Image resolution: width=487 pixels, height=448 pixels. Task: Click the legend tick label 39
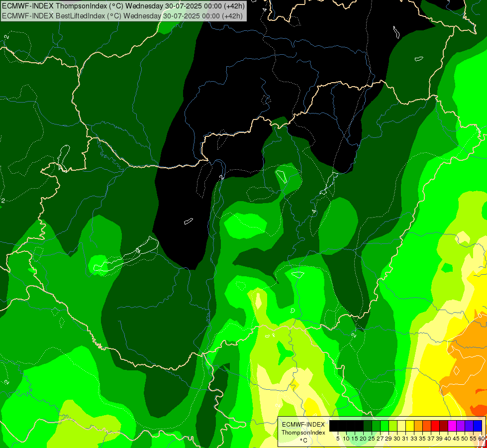[439, 439]
